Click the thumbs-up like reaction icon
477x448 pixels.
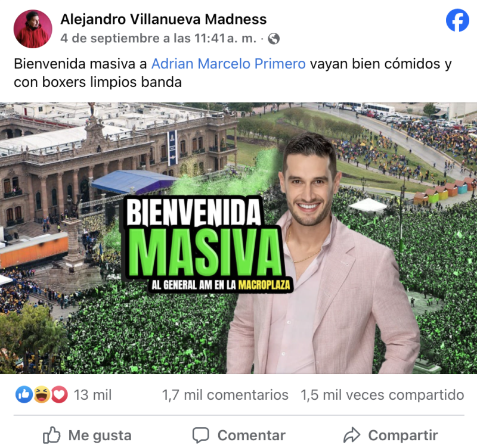click(24, 394)
